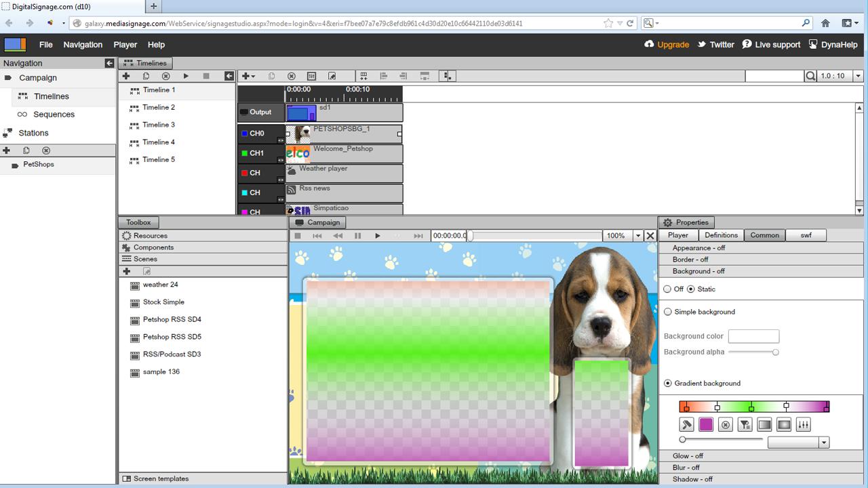Select the Off background radio button
Viewport: 868px width, 488px height.
coord(668,289)
